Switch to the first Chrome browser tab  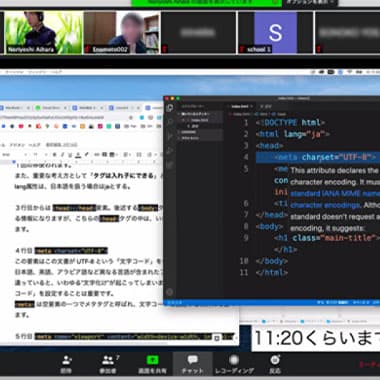click(15, 108)
